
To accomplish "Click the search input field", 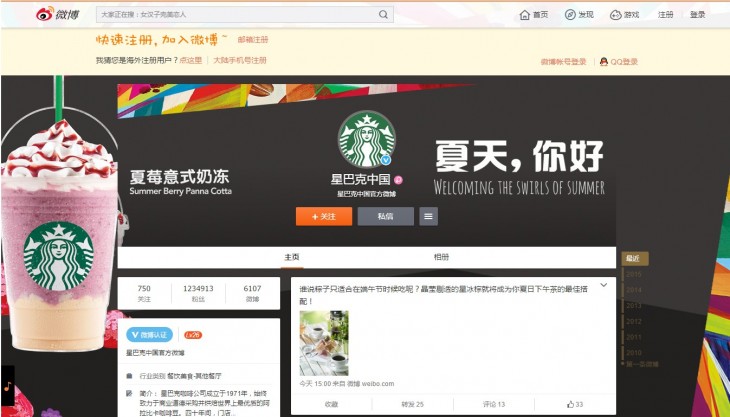I will coord(235,15).
